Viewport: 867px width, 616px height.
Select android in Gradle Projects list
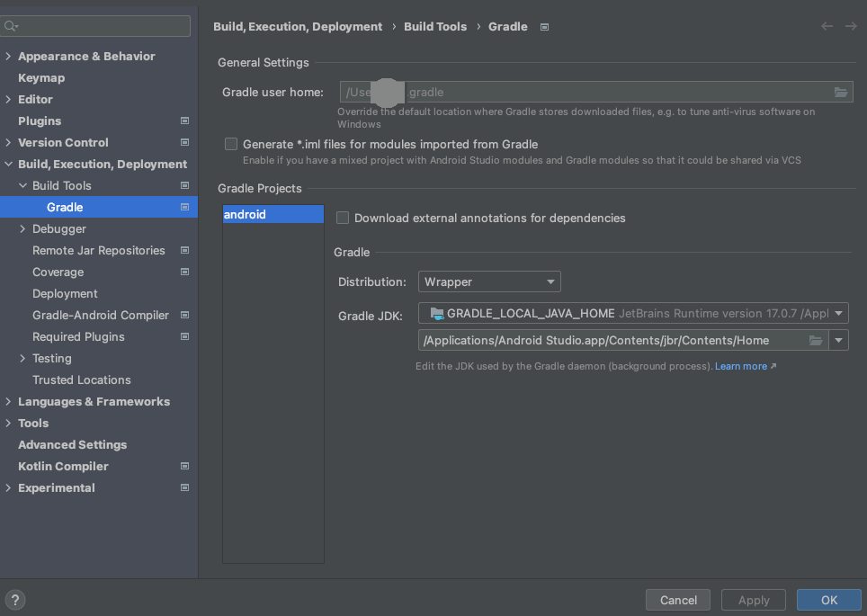pyautogui.click(x=273, y=214)
